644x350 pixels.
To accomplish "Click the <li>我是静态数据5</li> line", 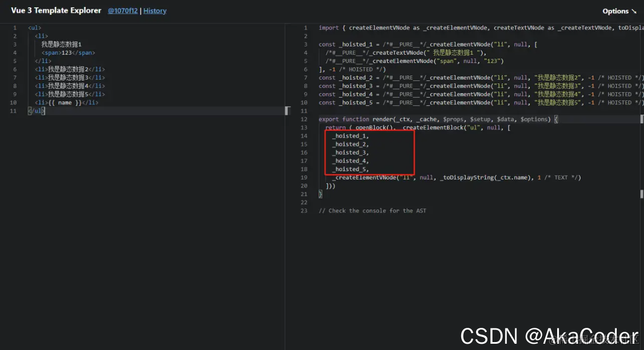I will pyautogui.click(x=70, y=94).
